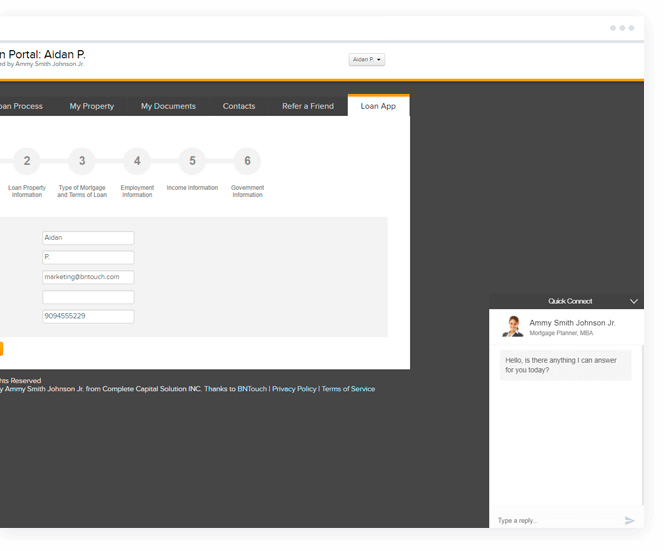This screenshot has width=664, height=551.
Task: Collapse the Quick Connect chat panel
Action: [634, 301]
